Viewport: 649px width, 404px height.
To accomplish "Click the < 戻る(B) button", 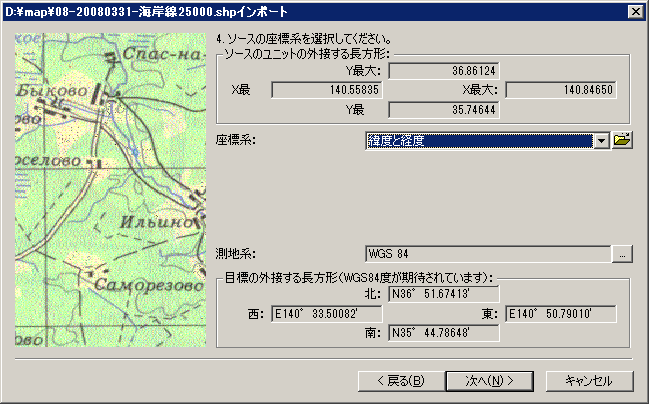I will point(401,381).
